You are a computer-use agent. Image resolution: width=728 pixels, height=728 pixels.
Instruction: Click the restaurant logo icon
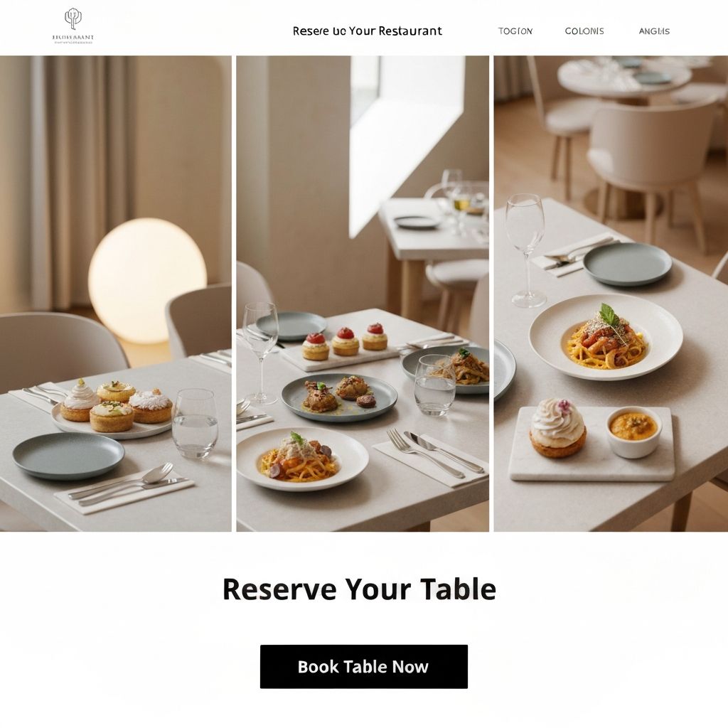tap(73, 18)
